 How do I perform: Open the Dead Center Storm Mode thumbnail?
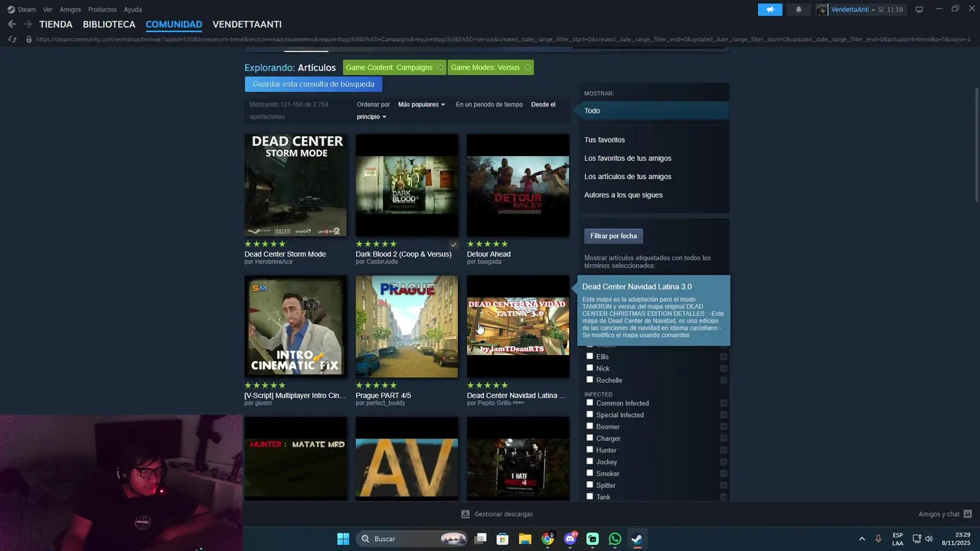(296, 185)
